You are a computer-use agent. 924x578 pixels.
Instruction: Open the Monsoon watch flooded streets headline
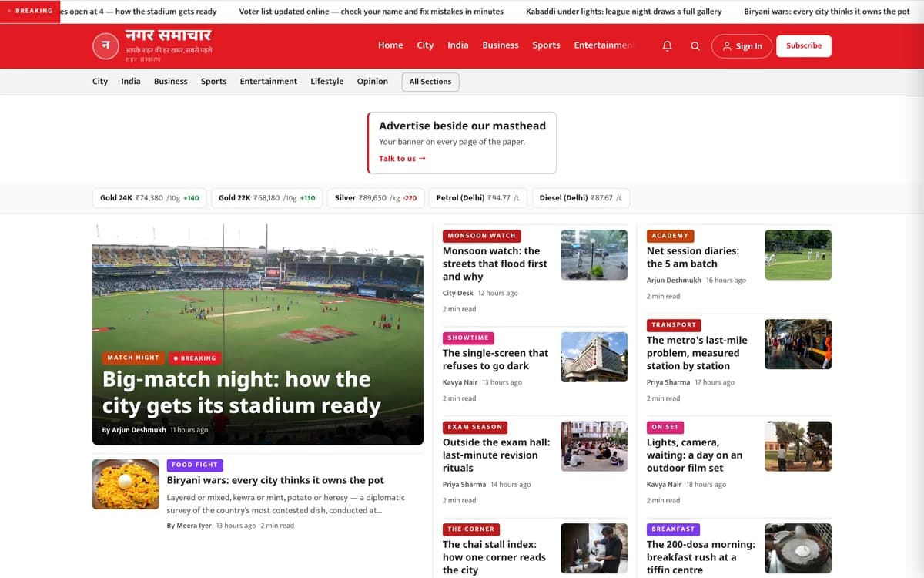point(495,264)
